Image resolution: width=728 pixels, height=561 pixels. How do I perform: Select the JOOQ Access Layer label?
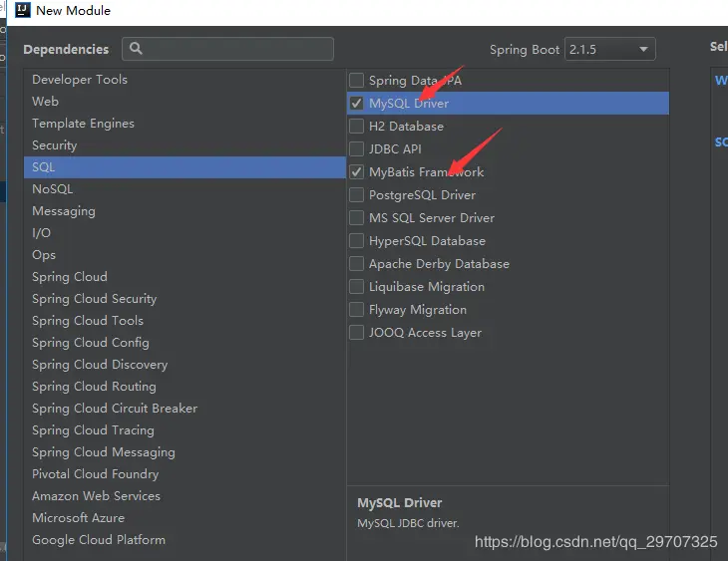tap(425, 333)
